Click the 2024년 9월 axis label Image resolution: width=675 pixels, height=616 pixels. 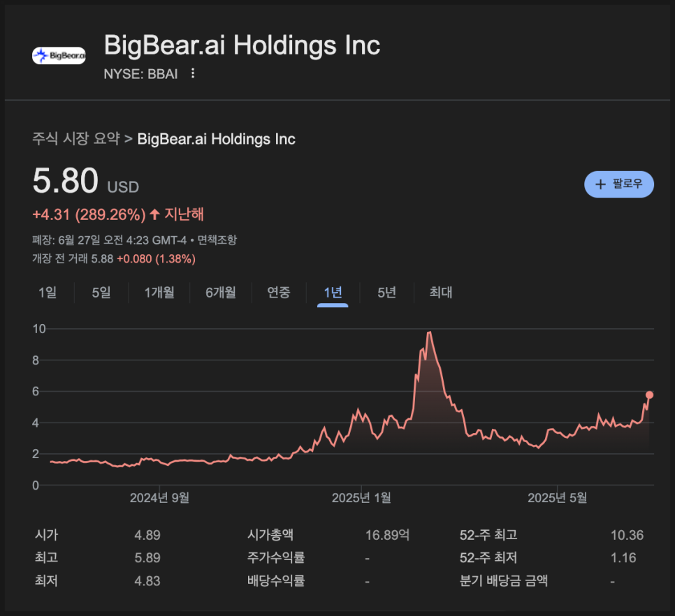160,498
